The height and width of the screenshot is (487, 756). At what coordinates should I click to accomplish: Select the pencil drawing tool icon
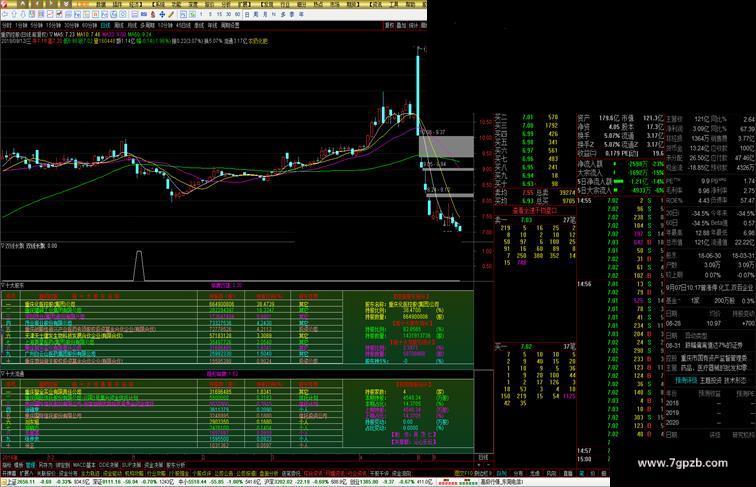171,14
